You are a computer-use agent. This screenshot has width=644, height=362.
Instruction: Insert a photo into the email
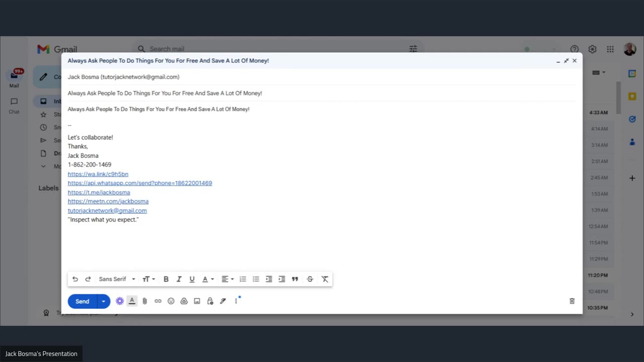(x=197, y=301)
